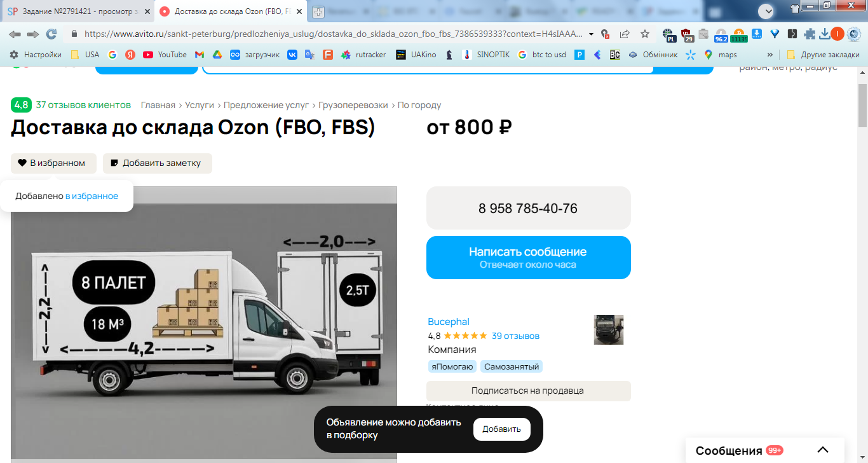
Task: Open the Bucephal seller avatar thumbnail
Action: [609, 329]
